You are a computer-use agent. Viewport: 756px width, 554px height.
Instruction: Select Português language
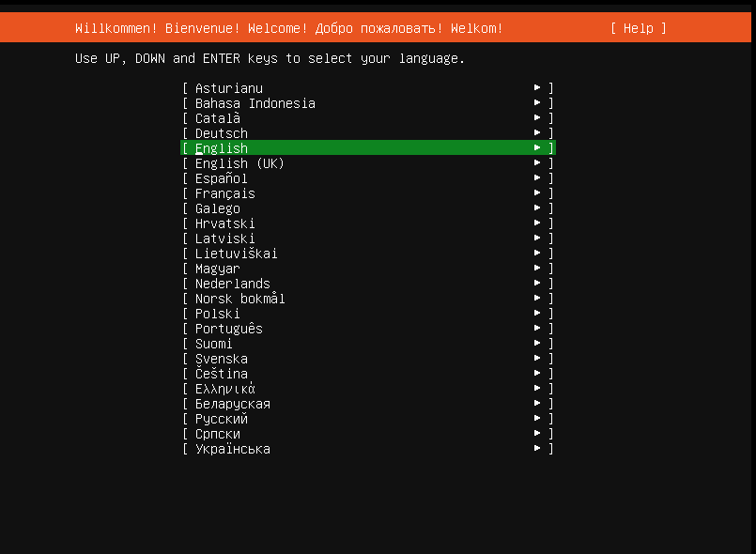[368, 329]
